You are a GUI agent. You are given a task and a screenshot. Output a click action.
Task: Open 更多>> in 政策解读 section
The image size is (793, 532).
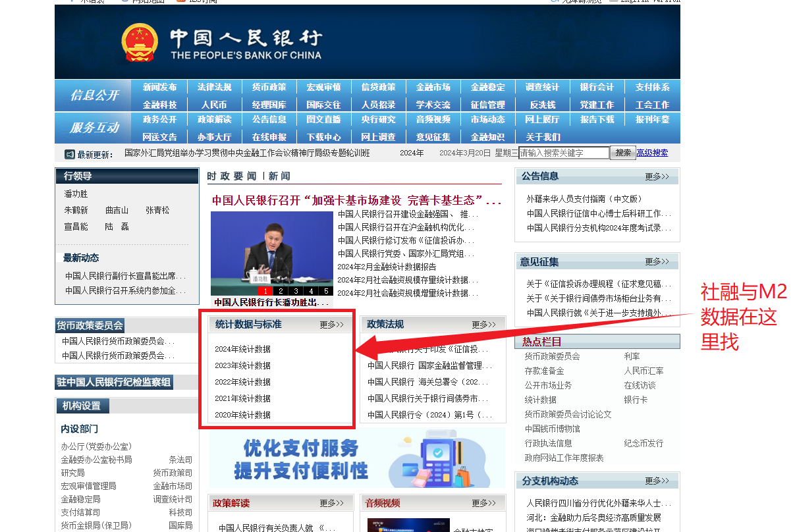[332, 503]
